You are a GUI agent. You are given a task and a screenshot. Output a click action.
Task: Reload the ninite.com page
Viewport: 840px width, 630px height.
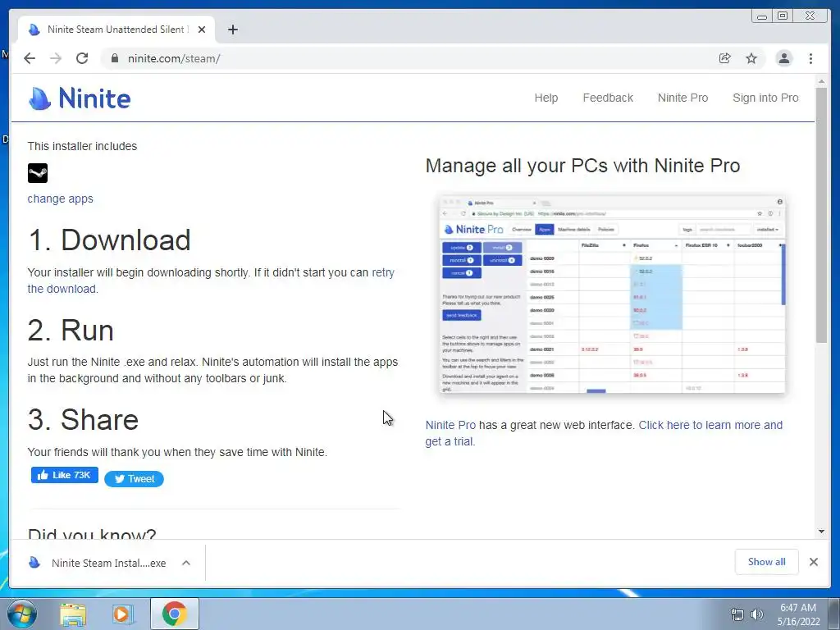tap(82, 58)
